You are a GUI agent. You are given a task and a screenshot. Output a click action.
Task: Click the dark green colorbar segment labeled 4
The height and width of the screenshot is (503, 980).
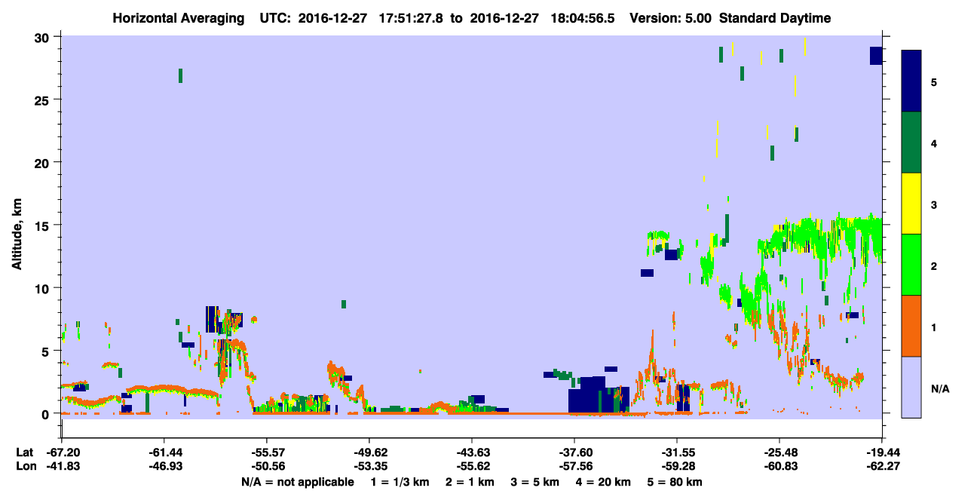pyautogui.click(x=911, y=143)
